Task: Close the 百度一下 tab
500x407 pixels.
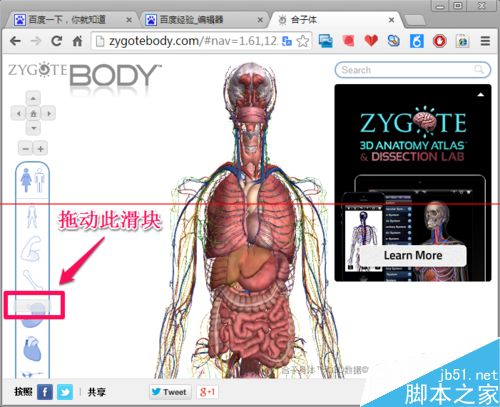Action: 129,20
